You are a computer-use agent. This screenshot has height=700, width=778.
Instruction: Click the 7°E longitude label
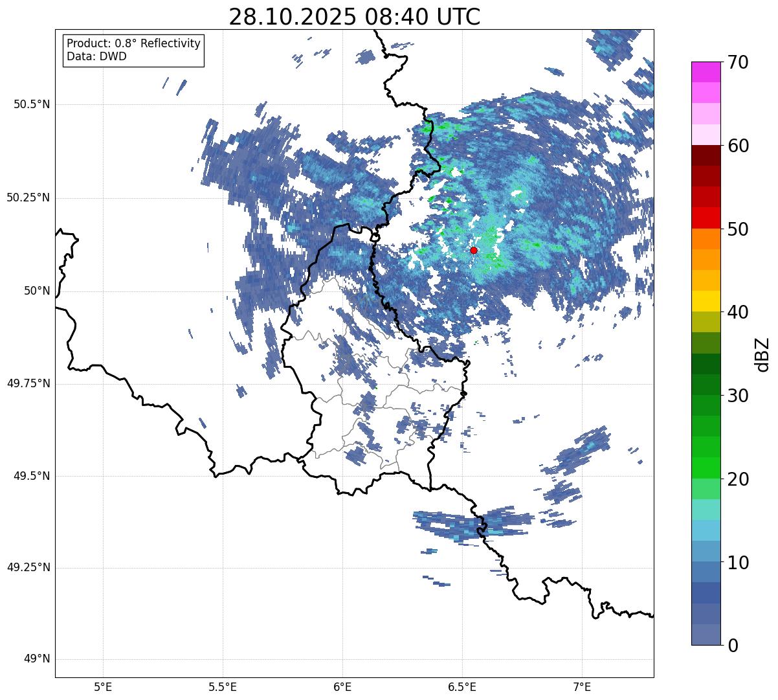[582, 687]
